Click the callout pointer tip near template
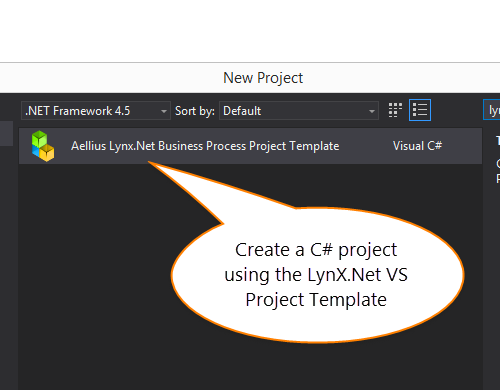 point(152,164)
